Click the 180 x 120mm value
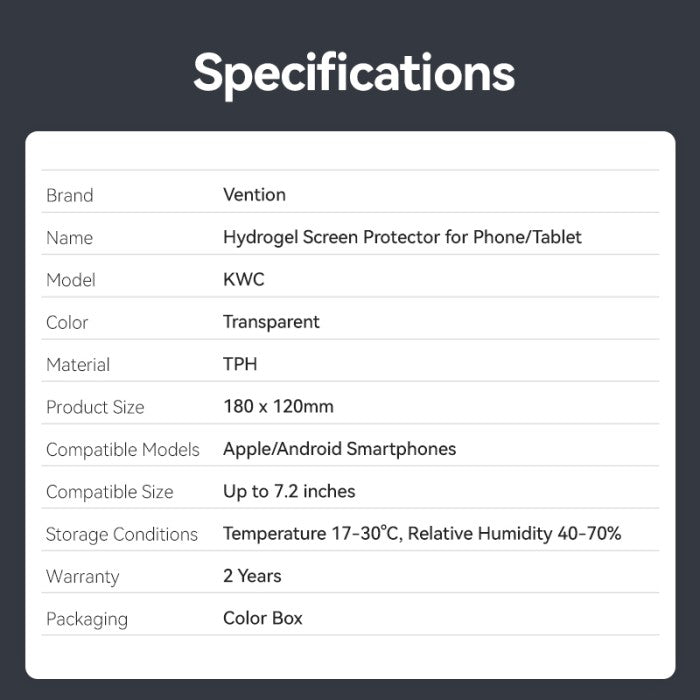 (279, 407)
